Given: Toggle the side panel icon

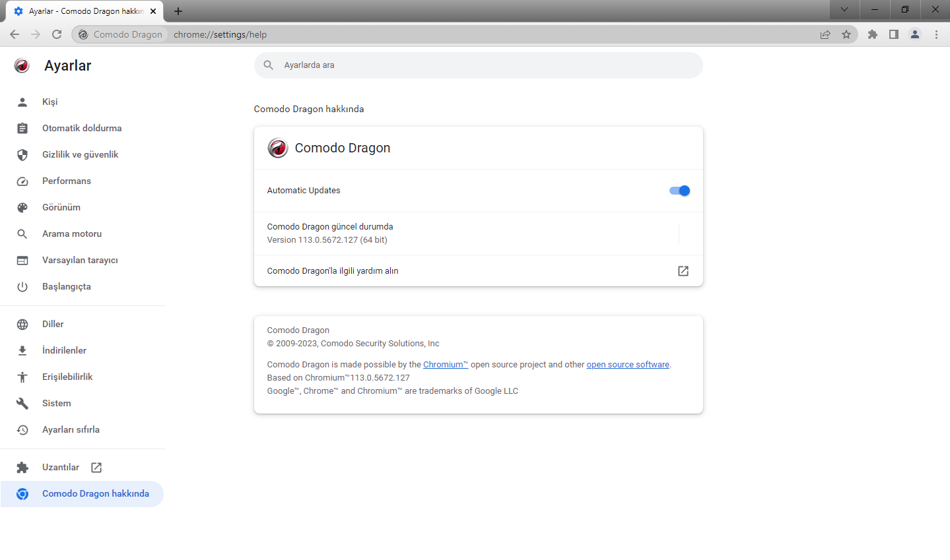Looking at the screenshot, I should [894, 34].
